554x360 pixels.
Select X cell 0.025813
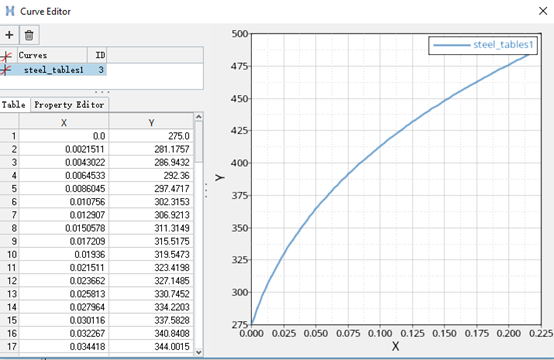[64, 294]
